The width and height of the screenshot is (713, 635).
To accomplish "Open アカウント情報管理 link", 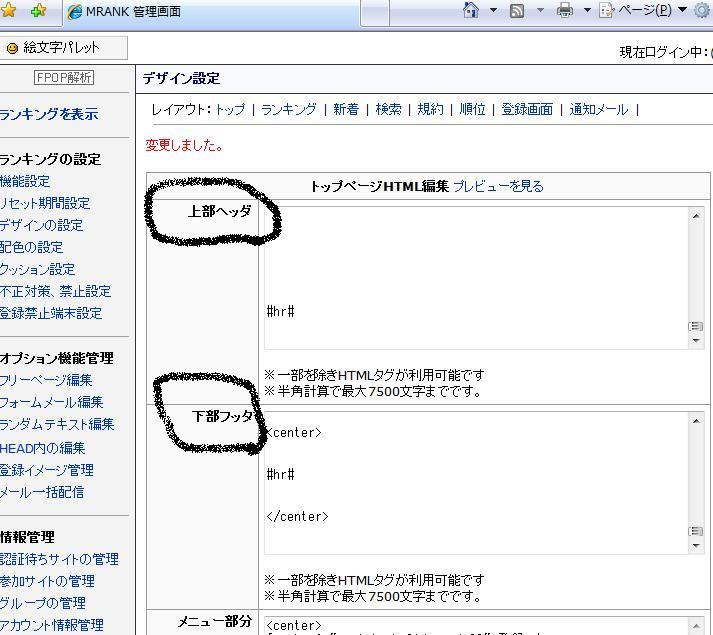I will tap(52, 625).
